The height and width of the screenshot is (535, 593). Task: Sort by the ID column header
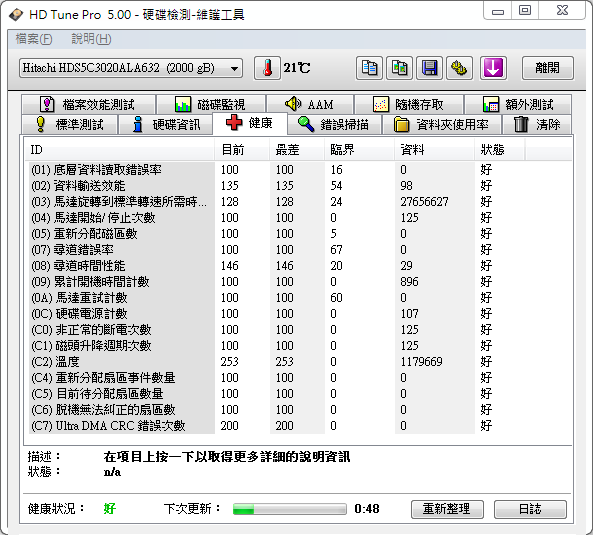point(119,150)
